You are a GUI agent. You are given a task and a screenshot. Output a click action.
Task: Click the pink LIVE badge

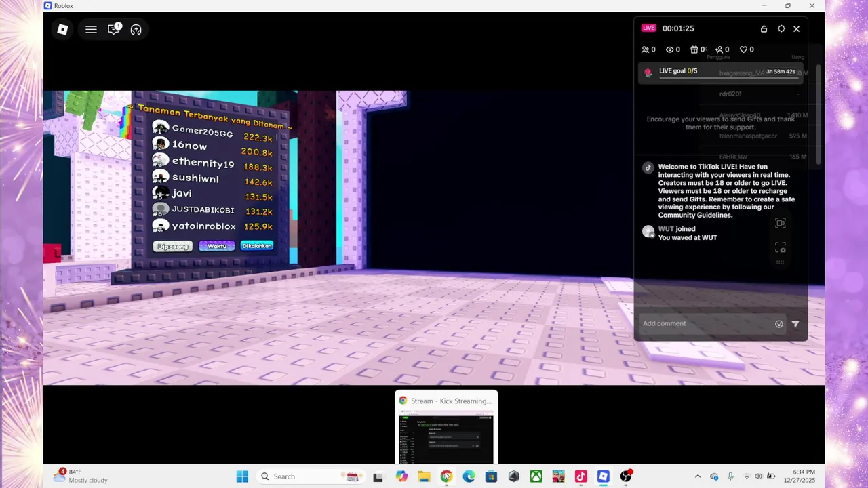pos(649,28)
